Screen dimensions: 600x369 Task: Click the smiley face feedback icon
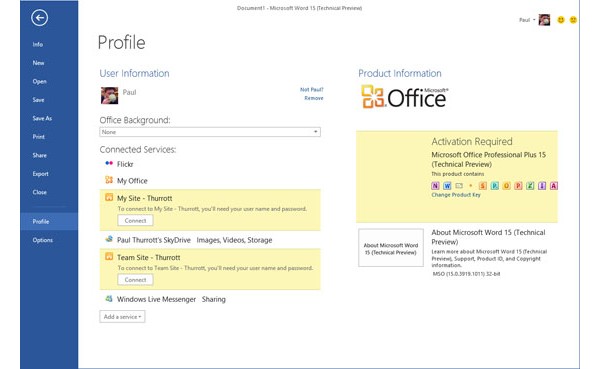click(561, 20)
